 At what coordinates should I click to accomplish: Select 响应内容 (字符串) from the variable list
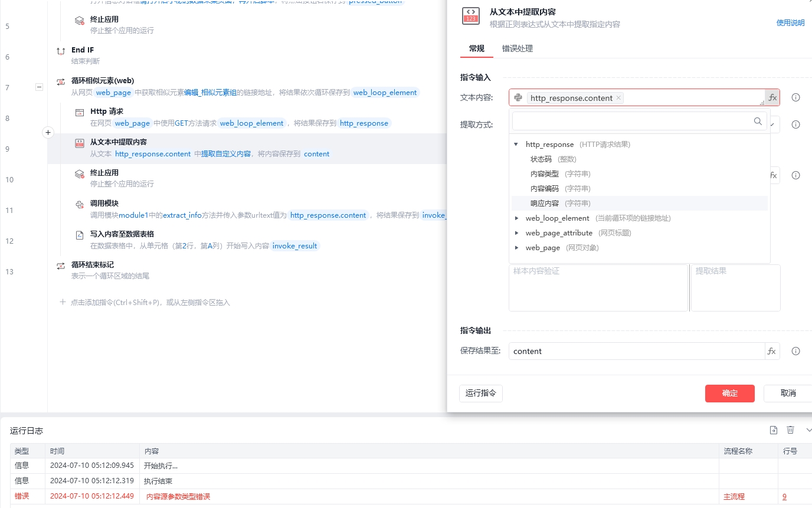640,204
